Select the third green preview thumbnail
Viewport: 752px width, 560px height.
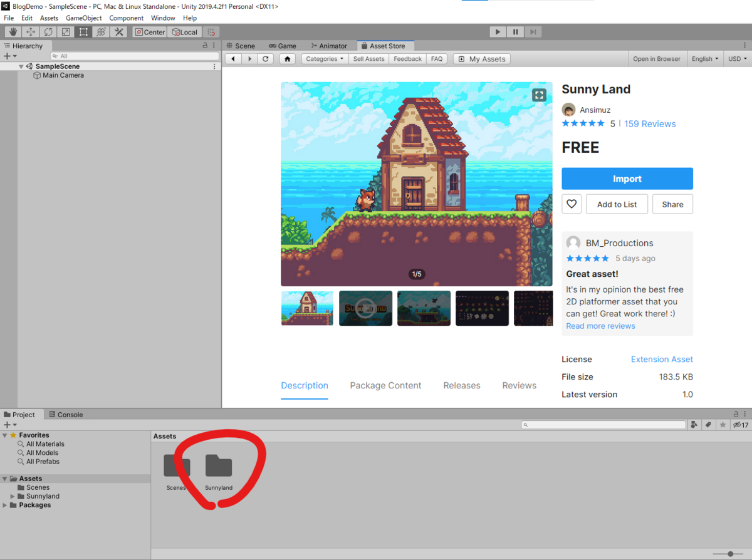[424, 308]
